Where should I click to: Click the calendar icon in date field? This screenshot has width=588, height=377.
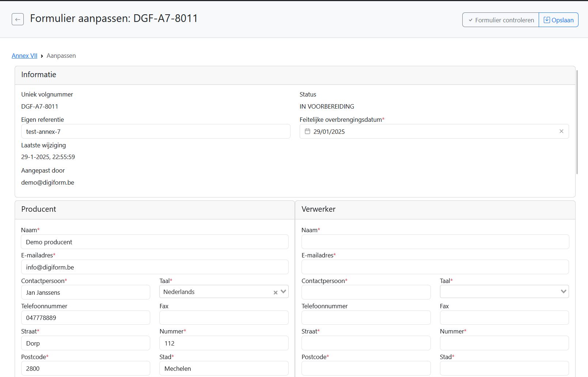tap(307, 132)
